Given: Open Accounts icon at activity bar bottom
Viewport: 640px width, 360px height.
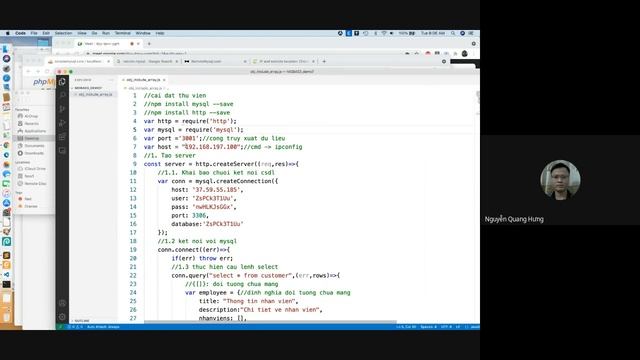Looking at the screenshot, I should pyautogui.click(x=62, y=303).
